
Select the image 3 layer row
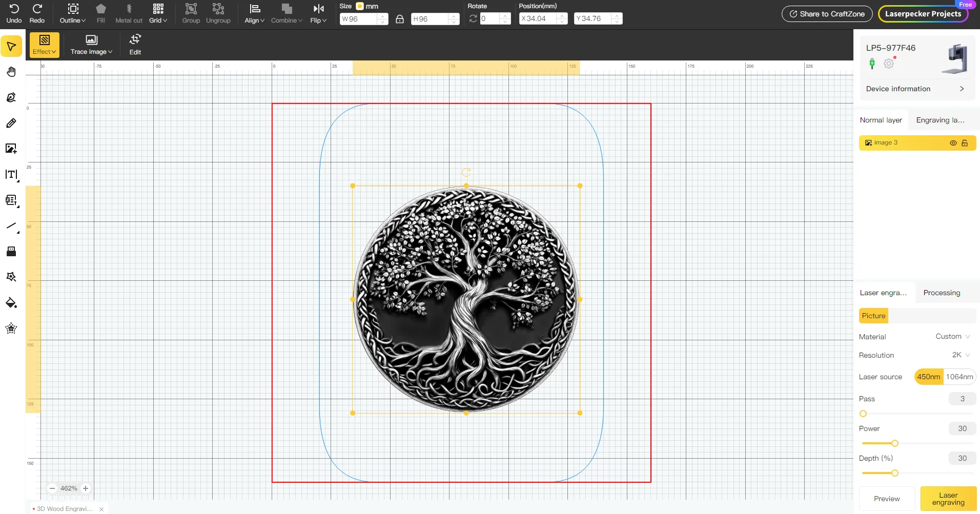[917, 143]
